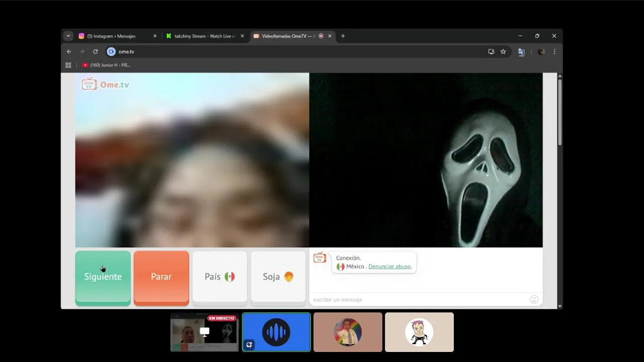Select the blue audio waveform participant tile
Screen dimensions: 644x362
pyautogui.click(x=276, y=332)
